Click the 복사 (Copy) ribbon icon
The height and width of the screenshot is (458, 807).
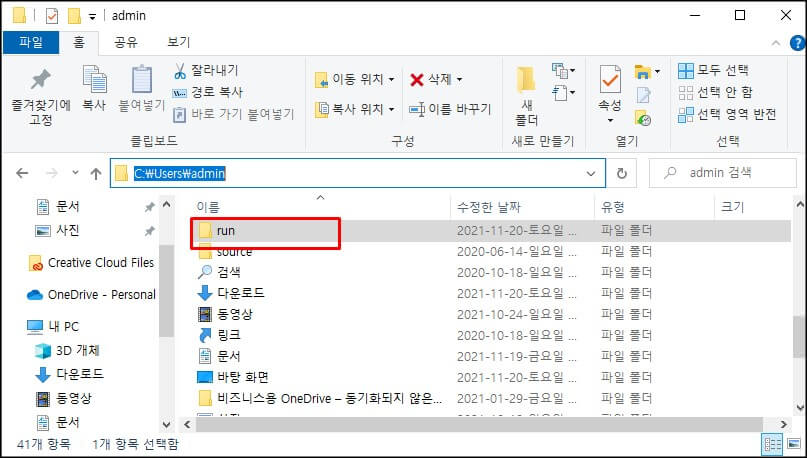point(94,89)
